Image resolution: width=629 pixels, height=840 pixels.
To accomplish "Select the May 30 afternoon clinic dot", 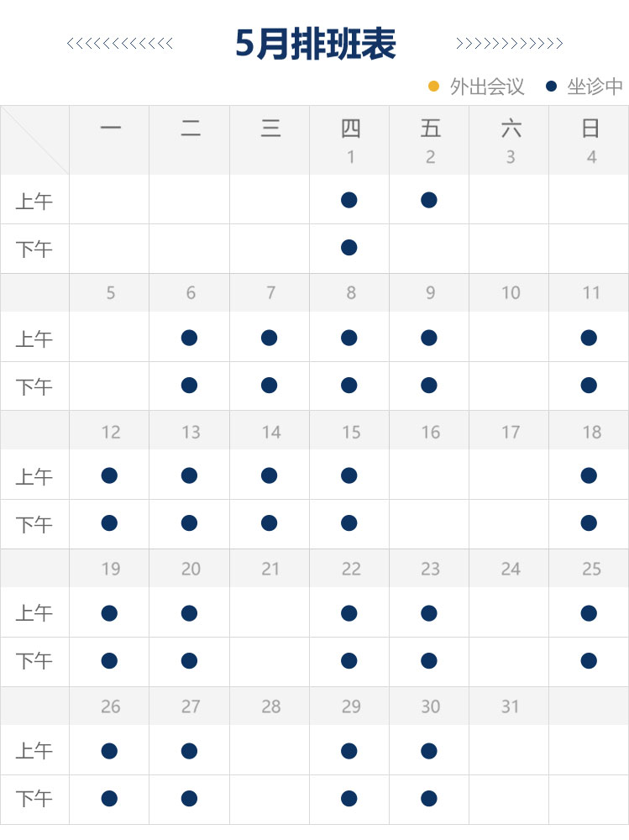I will (x=429, y=799).
